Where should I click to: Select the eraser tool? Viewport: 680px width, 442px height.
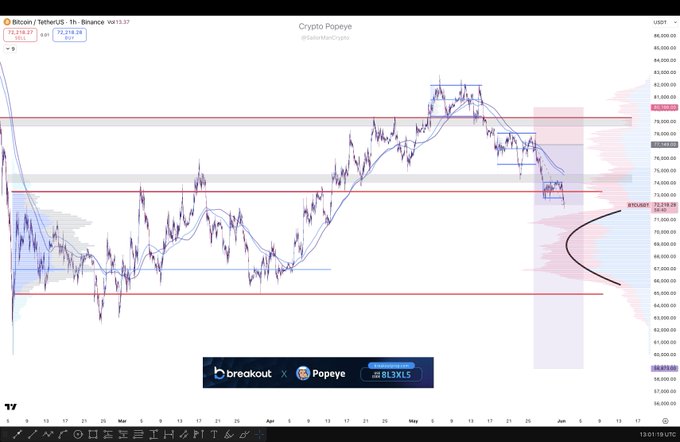click(245, 434)
